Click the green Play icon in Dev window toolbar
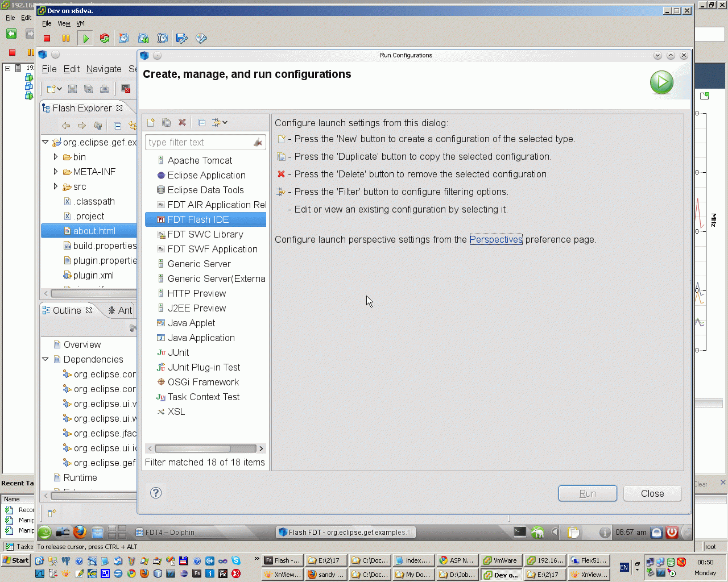 85,39
